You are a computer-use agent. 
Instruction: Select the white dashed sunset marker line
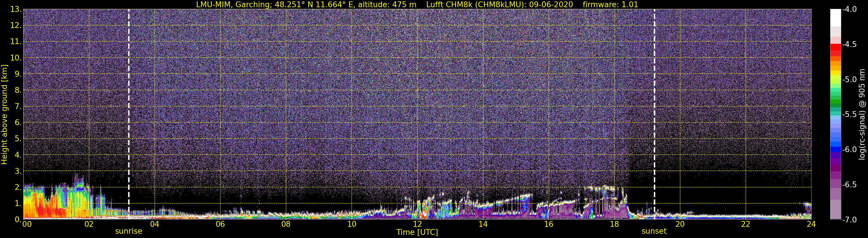pos(654,114)
